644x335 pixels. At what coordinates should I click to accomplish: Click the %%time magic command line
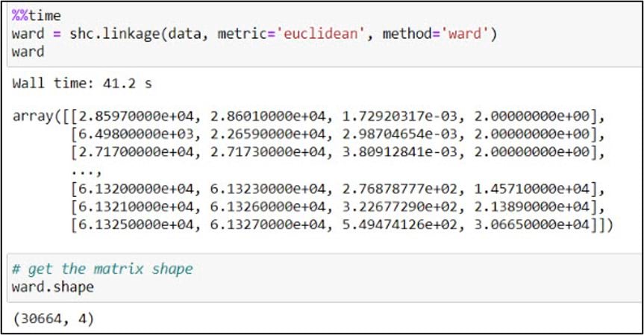[37, 16]
